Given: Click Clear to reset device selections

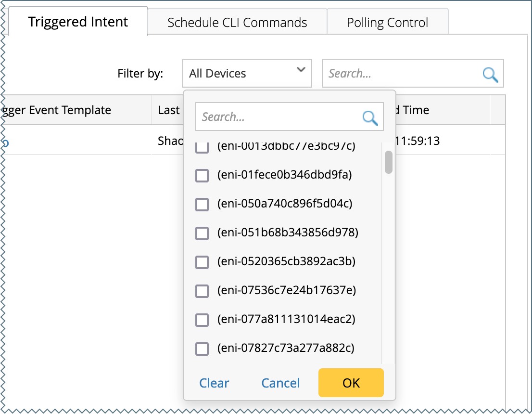Looking at the screenshot, I should click(214, 383).
